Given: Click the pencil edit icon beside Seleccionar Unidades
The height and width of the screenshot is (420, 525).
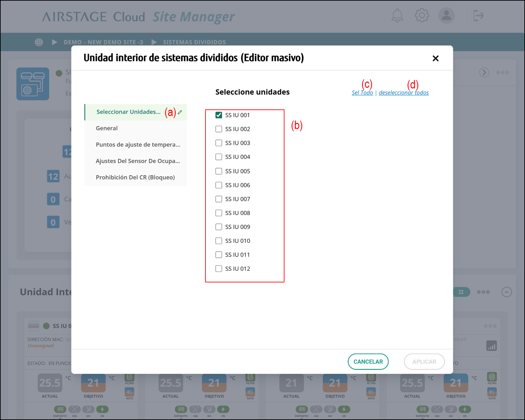Looking at the screenshot, I should click(x=180, y=112).
